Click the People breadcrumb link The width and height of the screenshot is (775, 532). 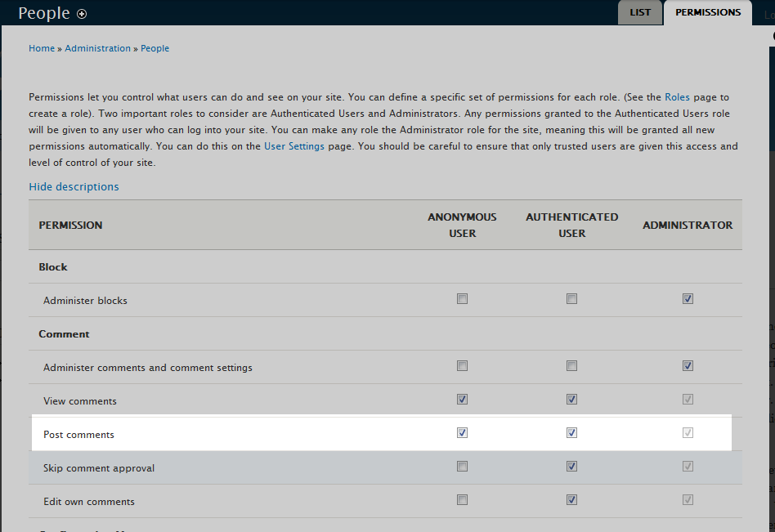155,48
